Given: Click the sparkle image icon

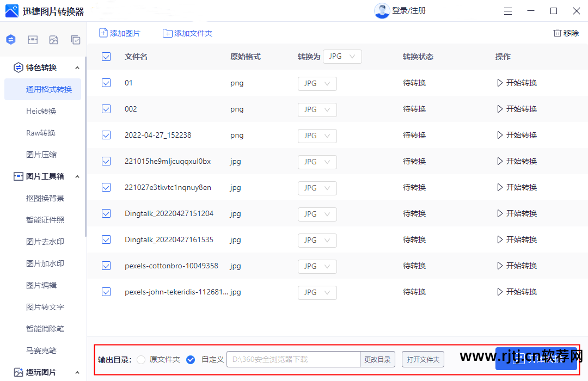Looking at the screenshot, I should pyautogui.click(x=53, y=39).
